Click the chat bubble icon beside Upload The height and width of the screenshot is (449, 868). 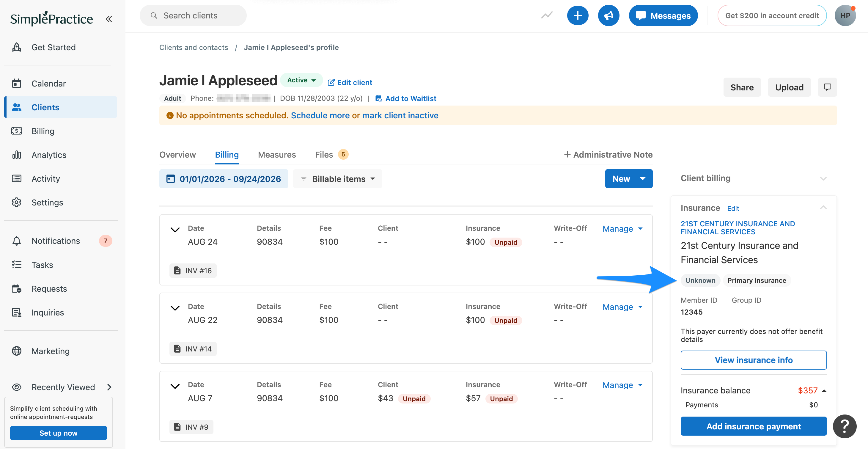[x=827, y=87]
